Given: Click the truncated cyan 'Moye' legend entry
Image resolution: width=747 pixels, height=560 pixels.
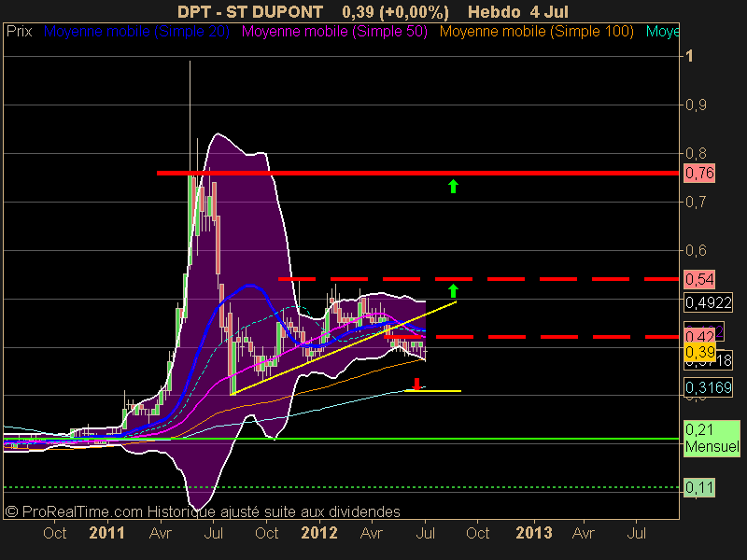Looking at the screenshot, I should tap(662, 32).
